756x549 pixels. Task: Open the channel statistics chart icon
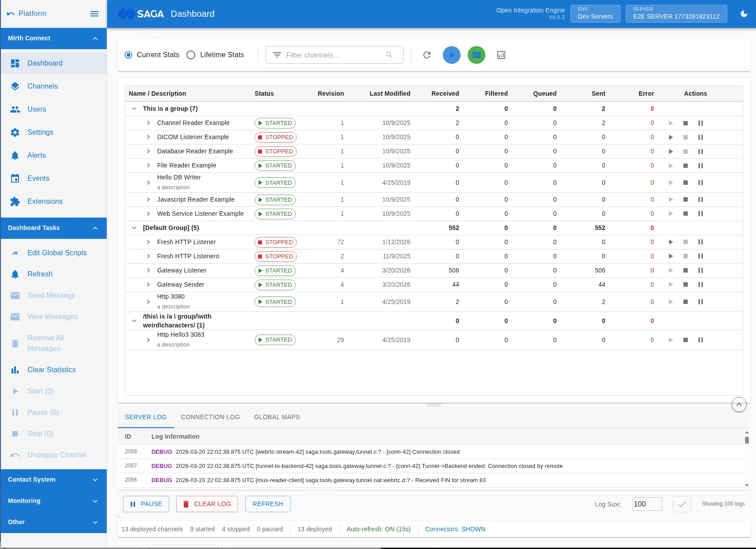point(501,55)
